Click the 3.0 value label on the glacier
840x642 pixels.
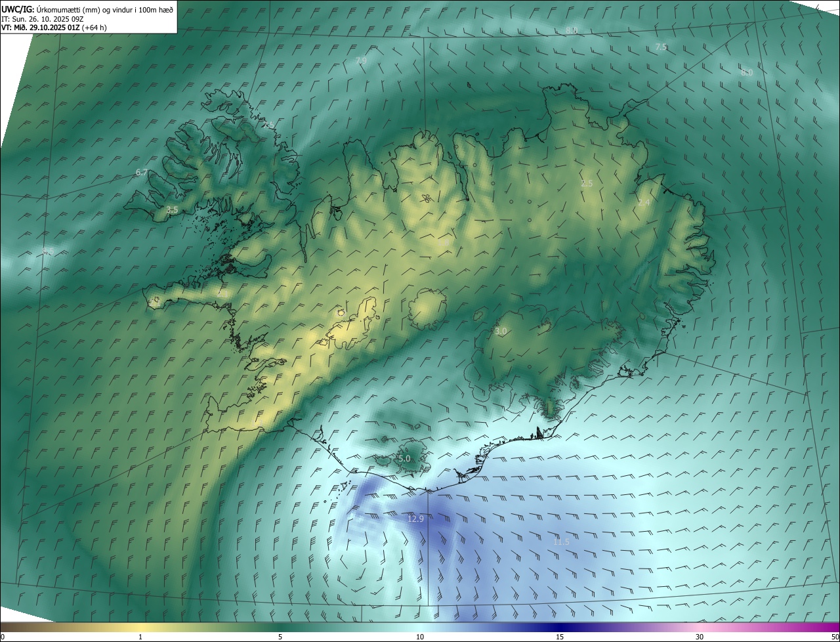click(x=501, y=332)
